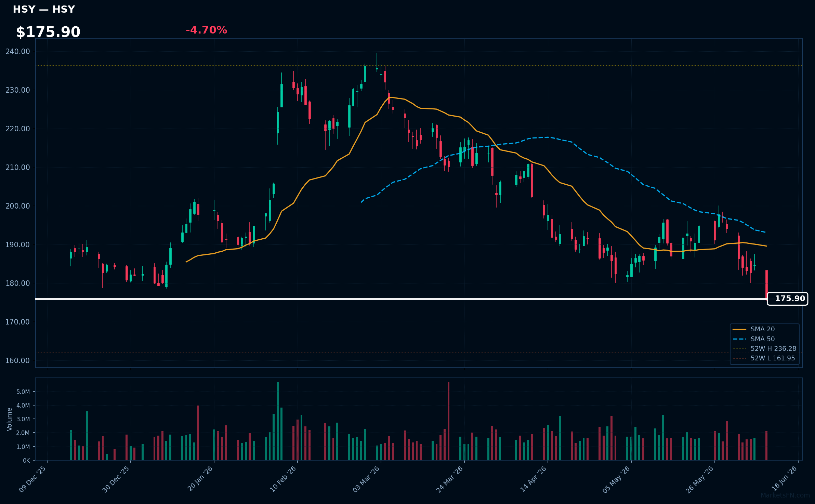Click the 1.0M volume axis label
Screen dimensions: 815x504
click(x=23, y=447)
